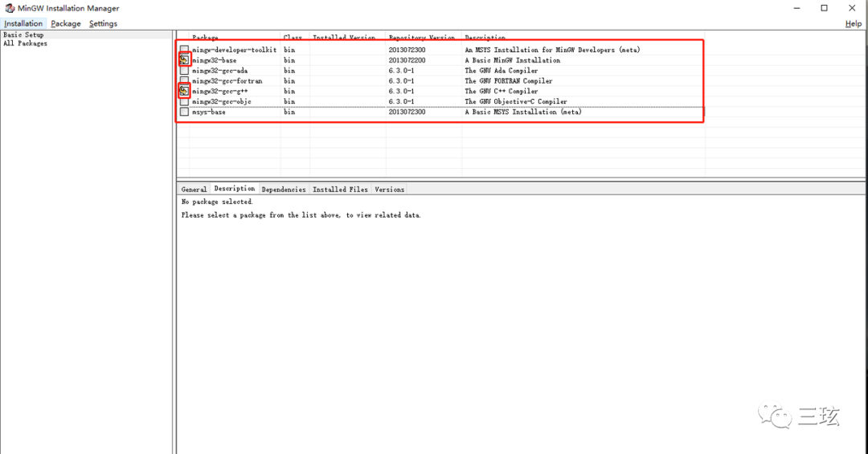Select the mingw32-gcc-objc checkbox

pyautogui.click(x=184, y=102)
